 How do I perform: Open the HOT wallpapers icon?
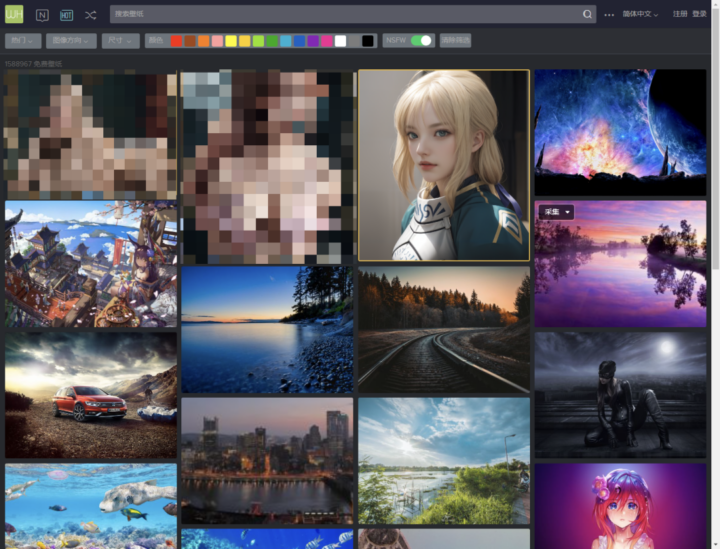click(66, 15)
